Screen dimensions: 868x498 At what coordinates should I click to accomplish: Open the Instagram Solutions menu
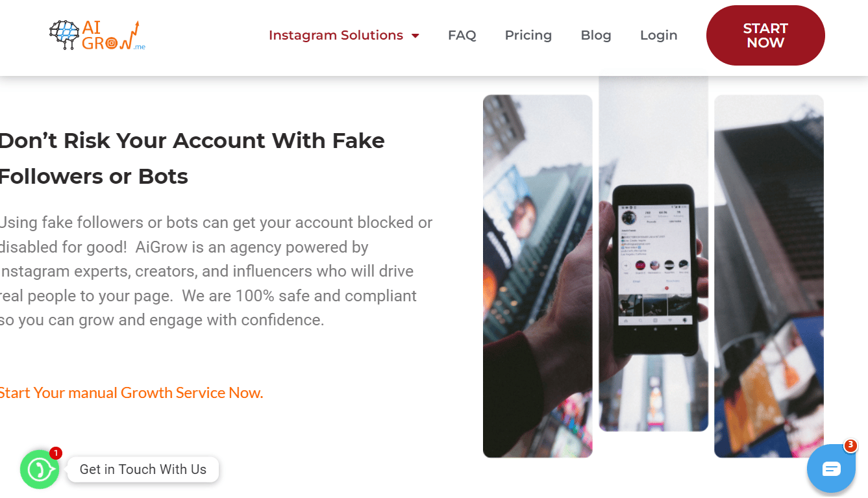pyautogui.click(x=336, y=36)
